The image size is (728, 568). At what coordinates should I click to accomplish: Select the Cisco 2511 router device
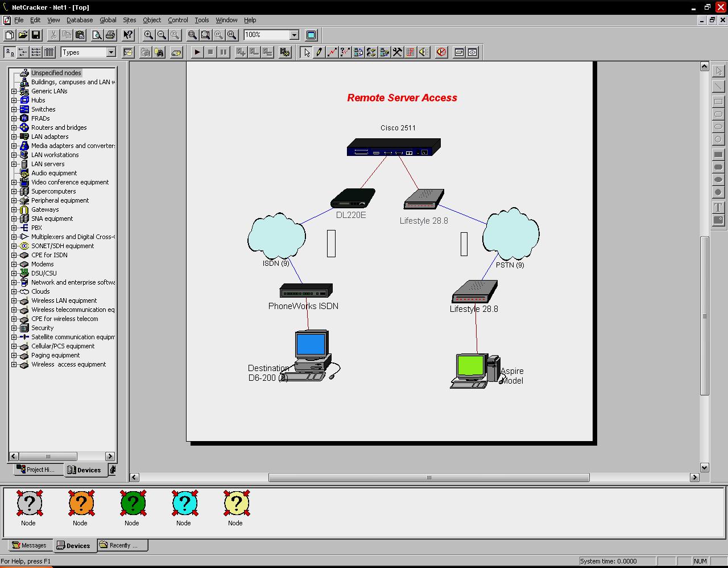[x=394, y=147]
